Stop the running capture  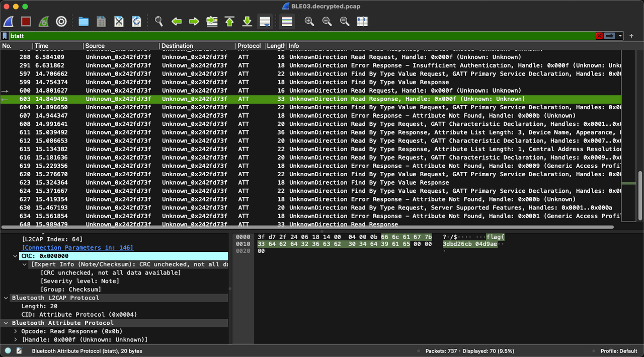(26, 21)
